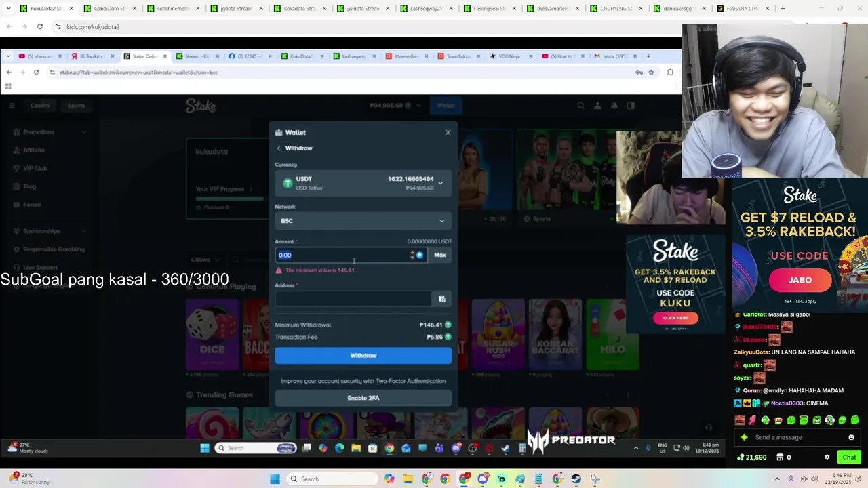Click the Send a message chat field
The height and width of the screenshot is (488, 868).
[797, 437]
